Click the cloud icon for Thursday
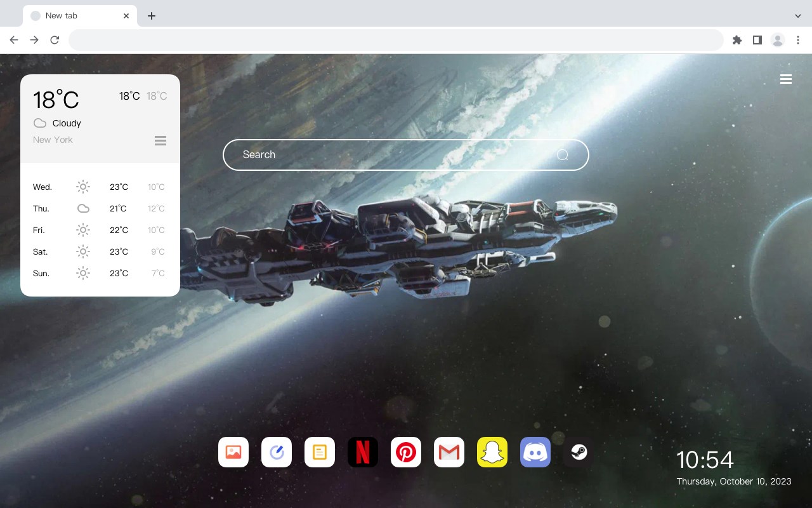The image size is (812, 508). click(x=83, y=208)
